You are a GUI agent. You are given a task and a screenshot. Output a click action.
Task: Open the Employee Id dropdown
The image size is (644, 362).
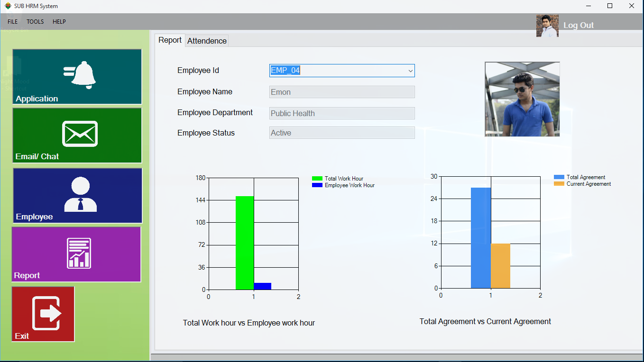(x=410, y=71)
